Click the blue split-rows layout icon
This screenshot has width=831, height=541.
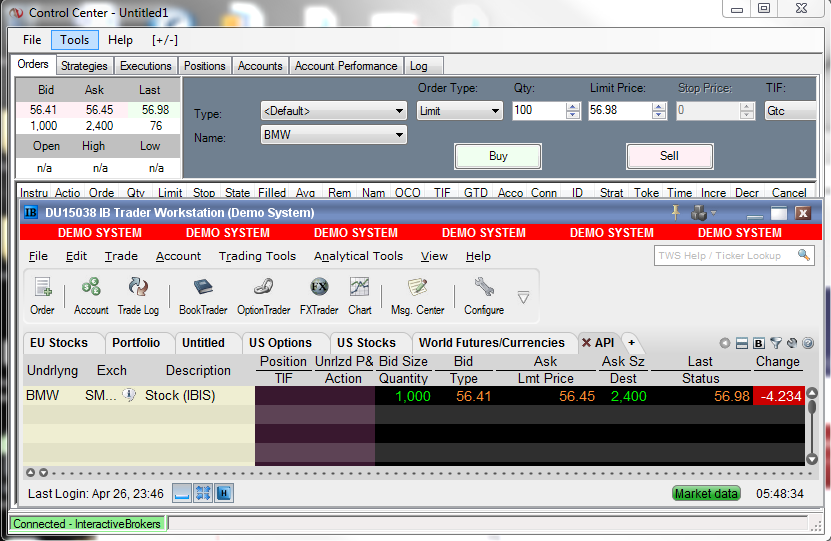[x=742, y=343]
